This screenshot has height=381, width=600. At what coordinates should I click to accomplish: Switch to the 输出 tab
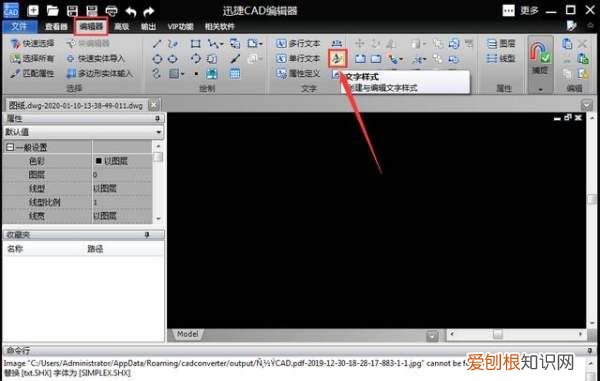point(148,26)
